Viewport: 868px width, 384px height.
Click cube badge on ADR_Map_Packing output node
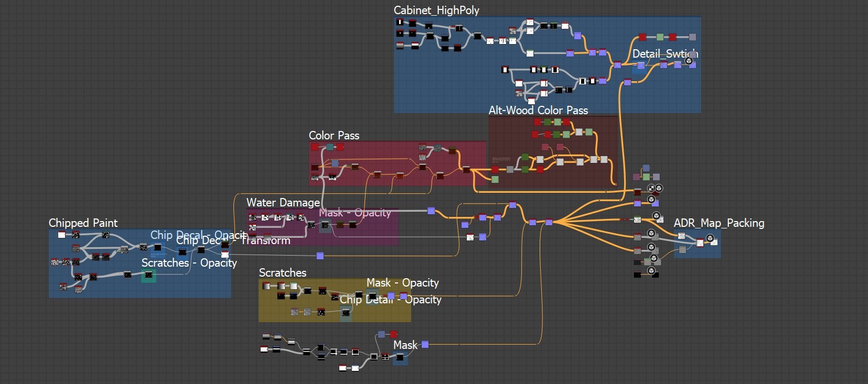point(710,238)
